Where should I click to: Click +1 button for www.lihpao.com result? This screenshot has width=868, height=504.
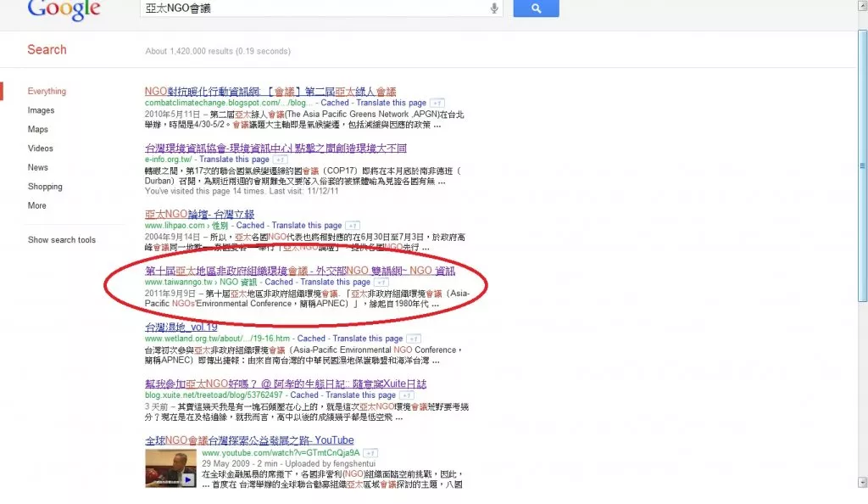(x=353, y=226)
